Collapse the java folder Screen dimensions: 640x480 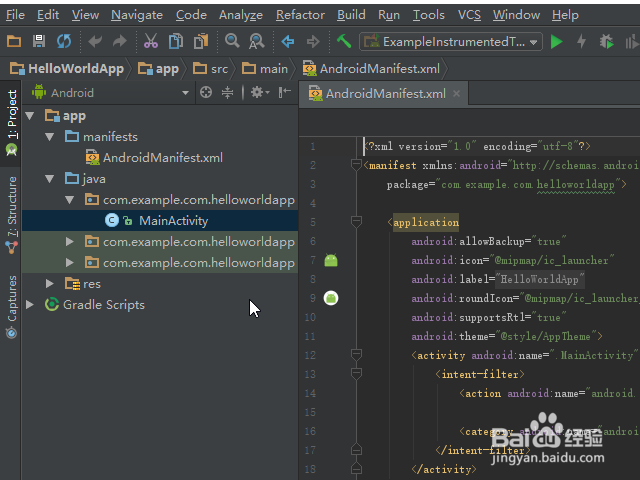click(x=50, y=179)
